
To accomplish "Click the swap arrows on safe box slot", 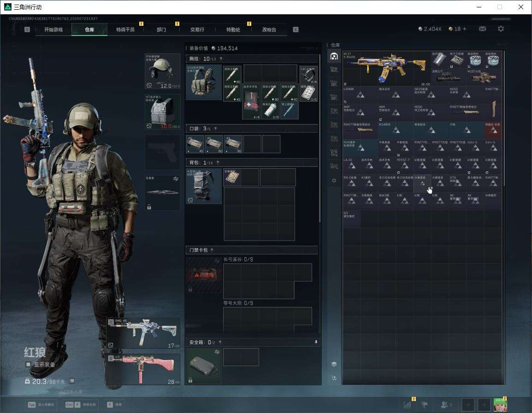I will coord(217,352).
